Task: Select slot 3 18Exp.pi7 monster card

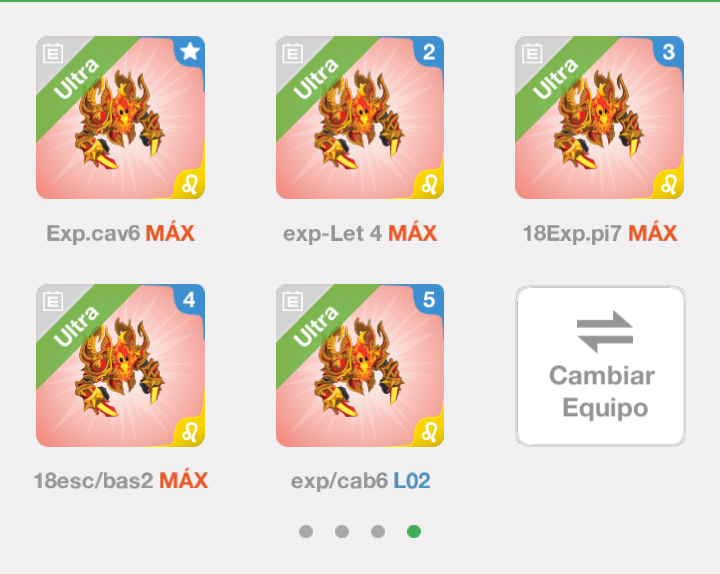Action: (599, 118)
